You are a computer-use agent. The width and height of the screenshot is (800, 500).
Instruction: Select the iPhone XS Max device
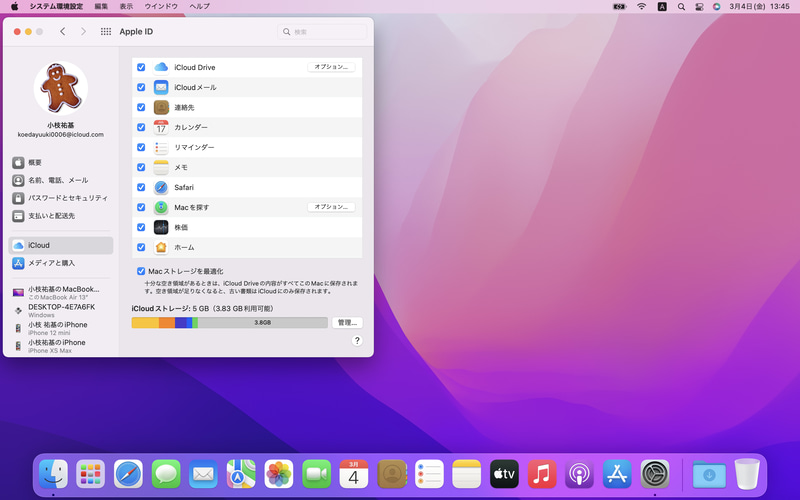pos(61,346)
